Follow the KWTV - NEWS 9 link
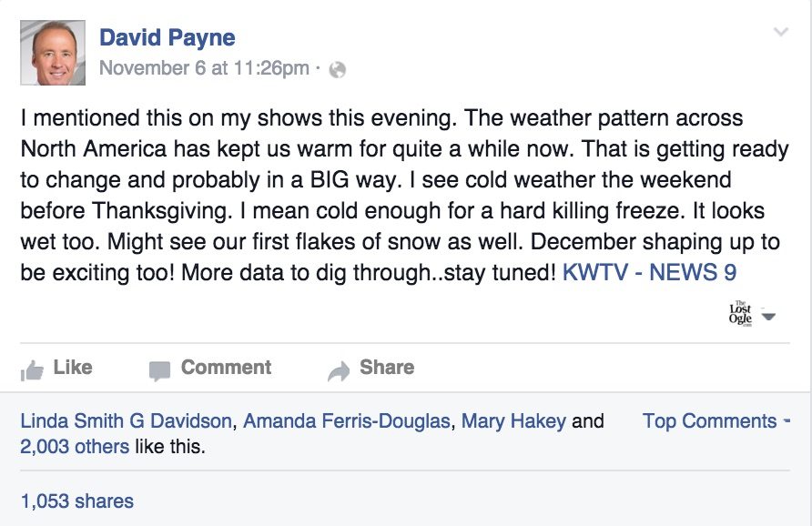 point(649,272)
